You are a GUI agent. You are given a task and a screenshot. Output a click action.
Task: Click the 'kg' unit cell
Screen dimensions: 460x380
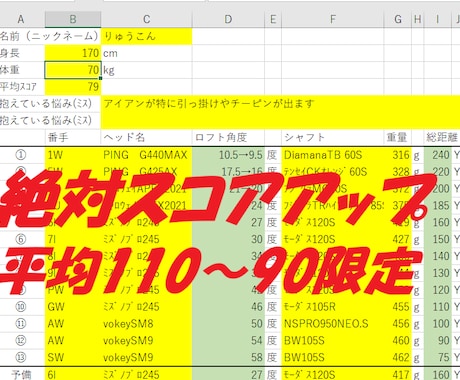click(x=146, y=70)
